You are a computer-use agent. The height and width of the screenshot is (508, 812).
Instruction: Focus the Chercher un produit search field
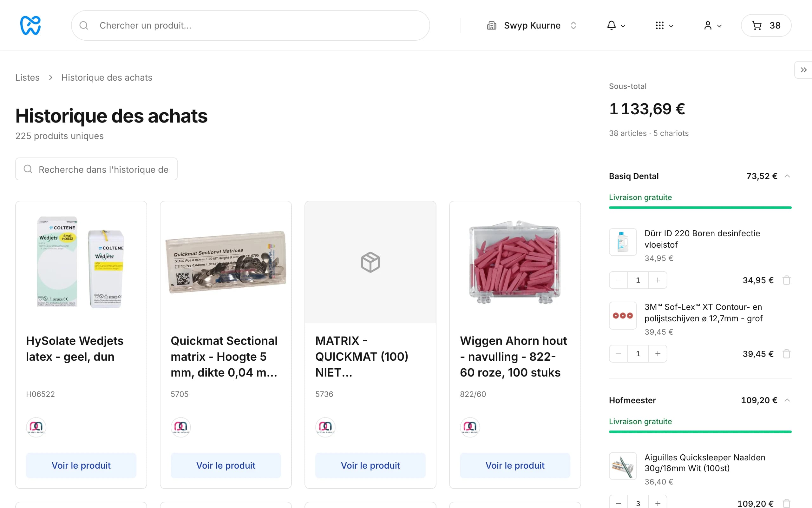tap(250, 25)
